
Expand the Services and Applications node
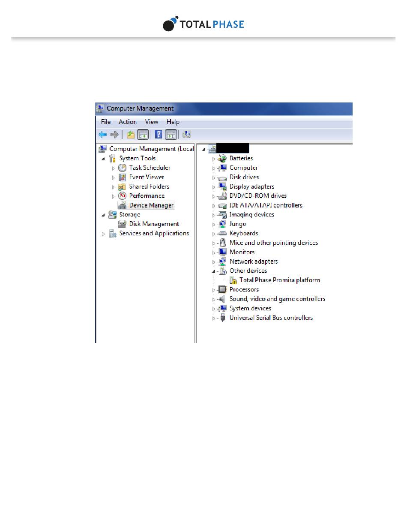click(103, 234)
